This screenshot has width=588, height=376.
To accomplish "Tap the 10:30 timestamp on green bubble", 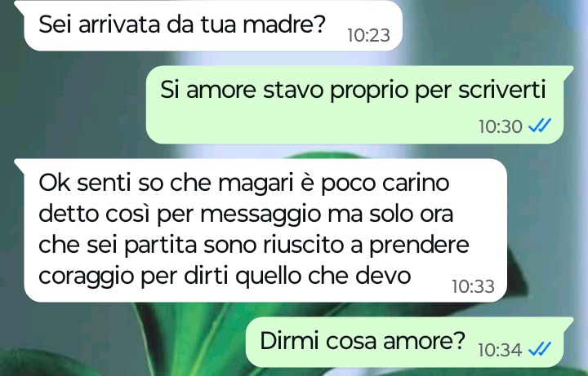I will pos(501,126).
